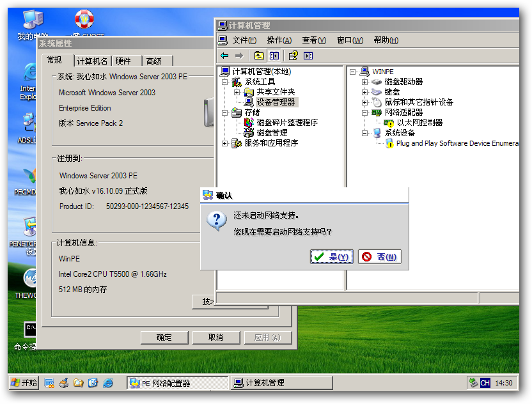
Task: Toggle the show/hide console tree toolbar icon
Action: point(274,56)
